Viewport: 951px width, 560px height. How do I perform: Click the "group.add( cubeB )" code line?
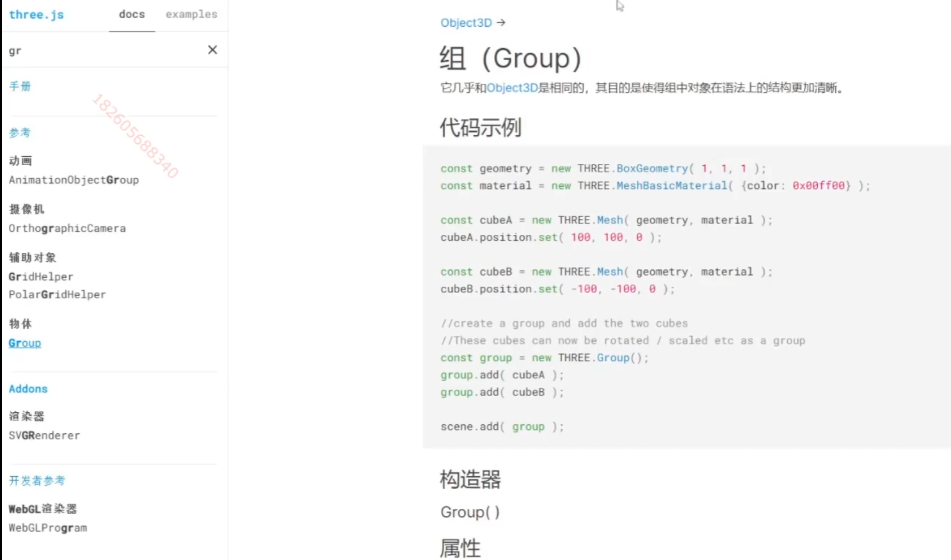[502, 392]
